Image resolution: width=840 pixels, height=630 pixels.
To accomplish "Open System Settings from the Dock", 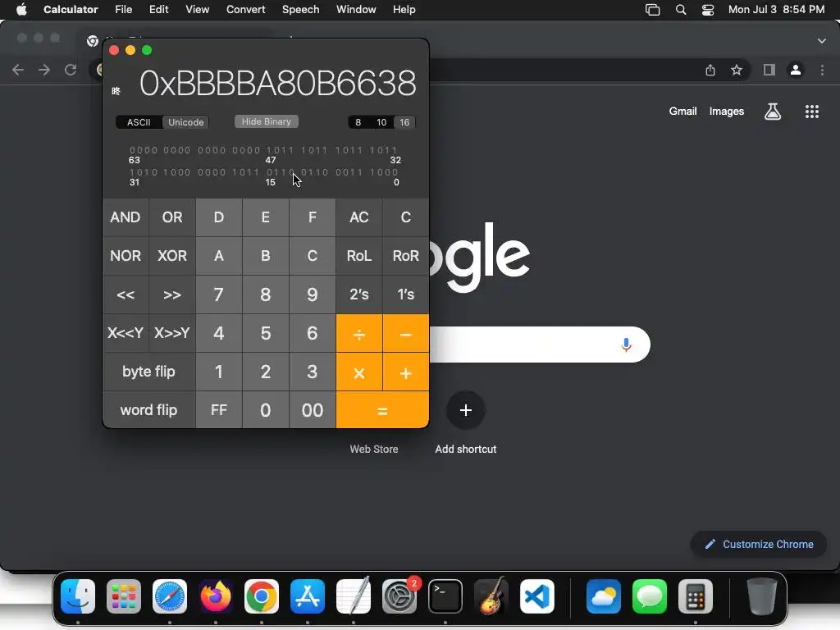I will 399,596.
